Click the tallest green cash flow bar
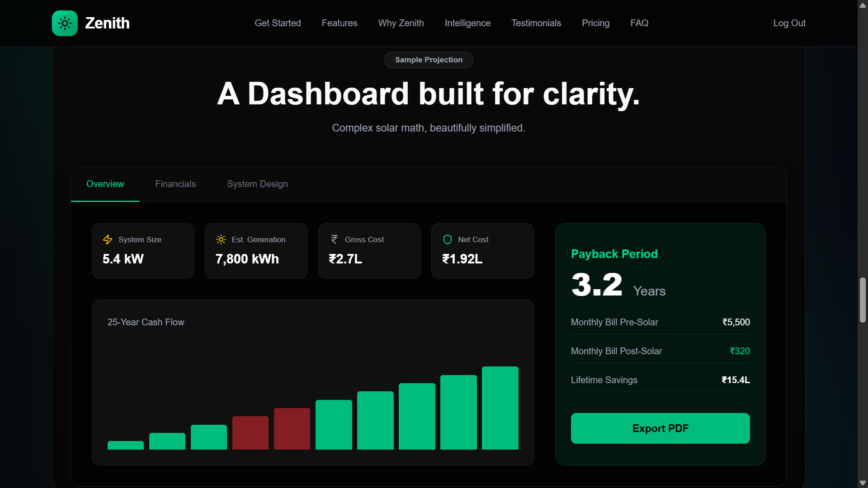The height and width of the screenshot is (488, 868). click(x=500, y=408)
